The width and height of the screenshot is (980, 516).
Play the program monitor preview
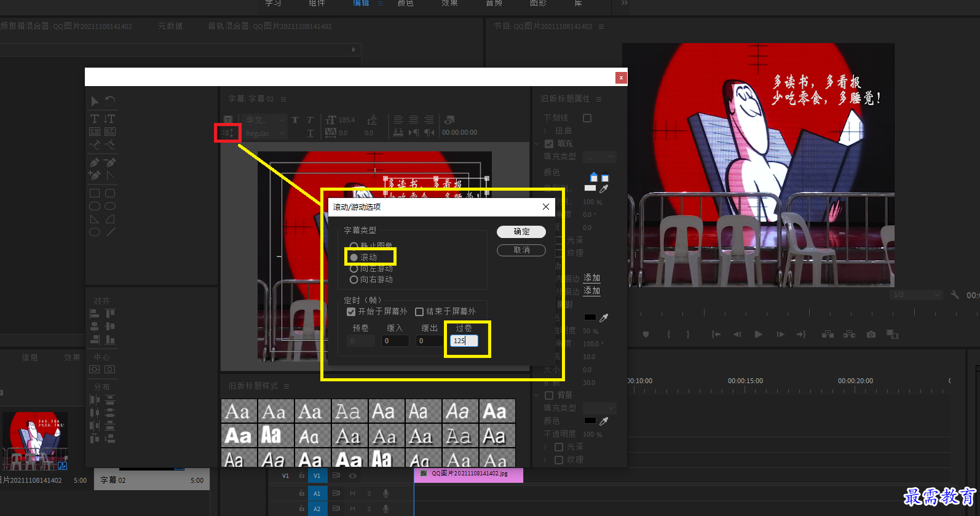(x=758, y=335)
